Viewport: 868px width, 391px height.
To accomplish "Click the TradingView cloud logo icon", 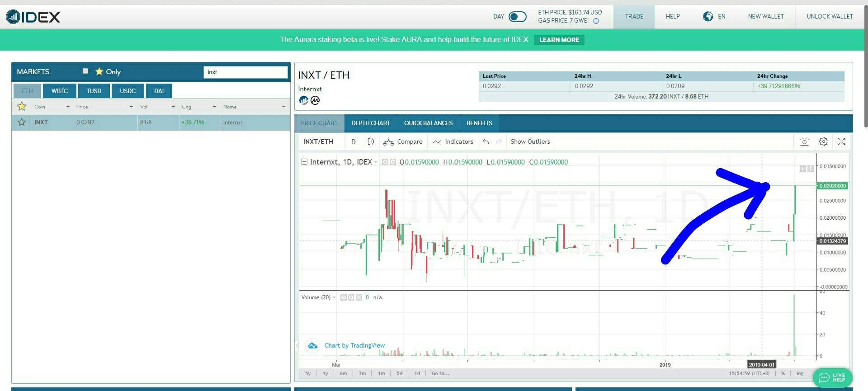I will (312, 346).
